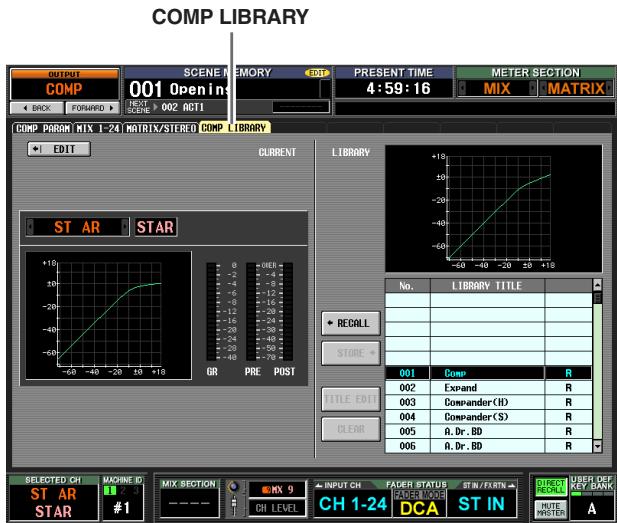Switch to the MIX 1-24 tab
Viewport: 617px width, 523px height.
click(98, 128)
